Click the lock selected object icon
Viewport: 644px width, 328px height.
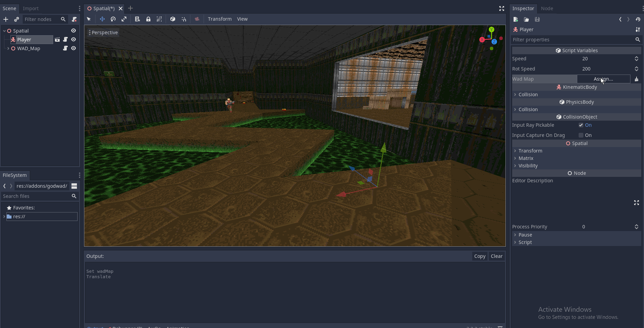[148, 19]
